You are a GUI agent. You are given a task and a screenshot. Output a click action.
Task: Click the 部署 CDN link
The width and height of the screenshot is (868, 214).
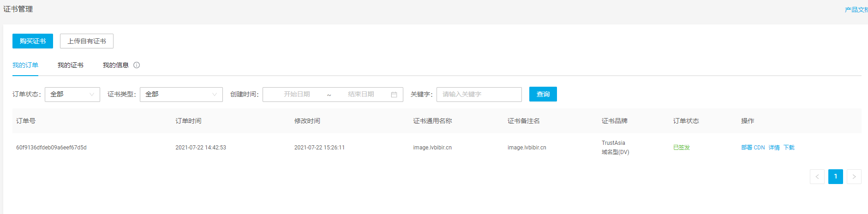point(753,148)
